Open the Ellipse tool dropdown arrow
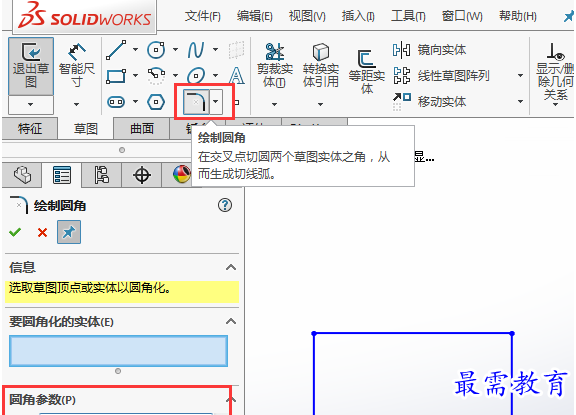576x415 pixels. [x=216, y=76]
